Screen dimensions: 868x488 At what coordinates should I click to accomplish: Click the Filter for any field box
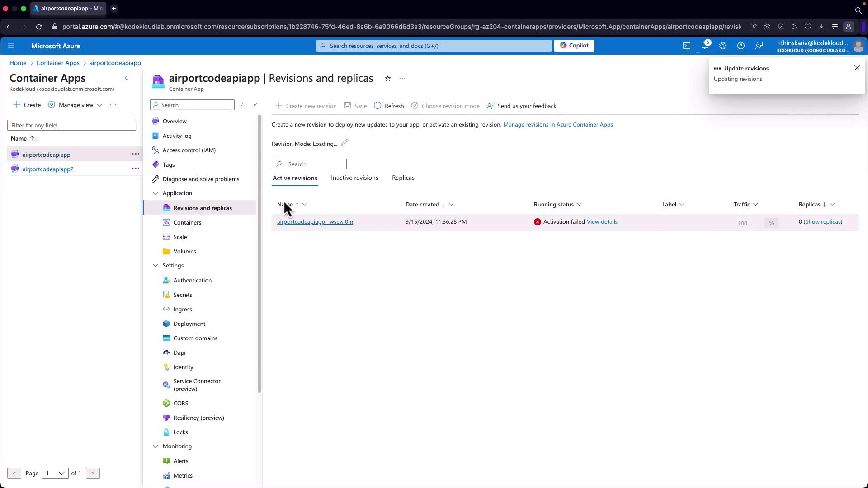71,125
